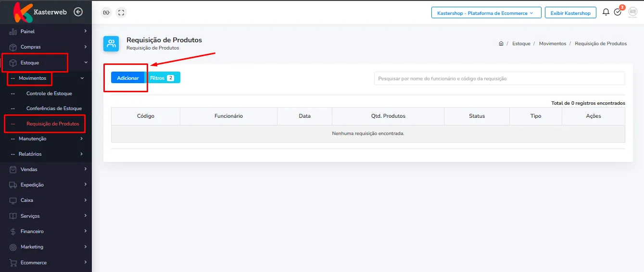Click the Status column header
This screenshot has width=644, height=272.
click(x=477, y=116)
